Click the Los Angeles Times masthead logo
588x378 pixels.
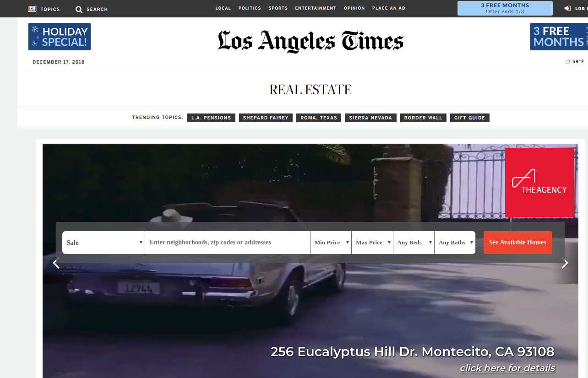coord(310,41)
